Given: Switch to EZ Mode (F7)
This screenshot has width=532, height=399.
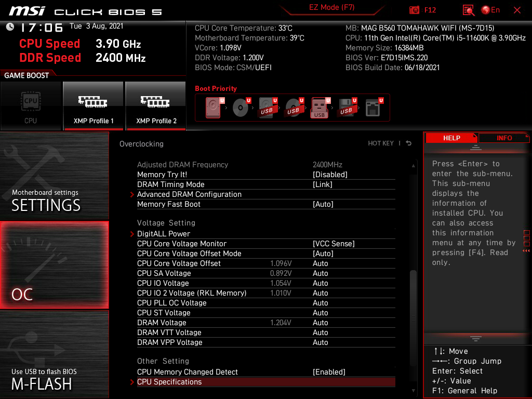Looking at the screenshot, I should [x=331, y=7].
